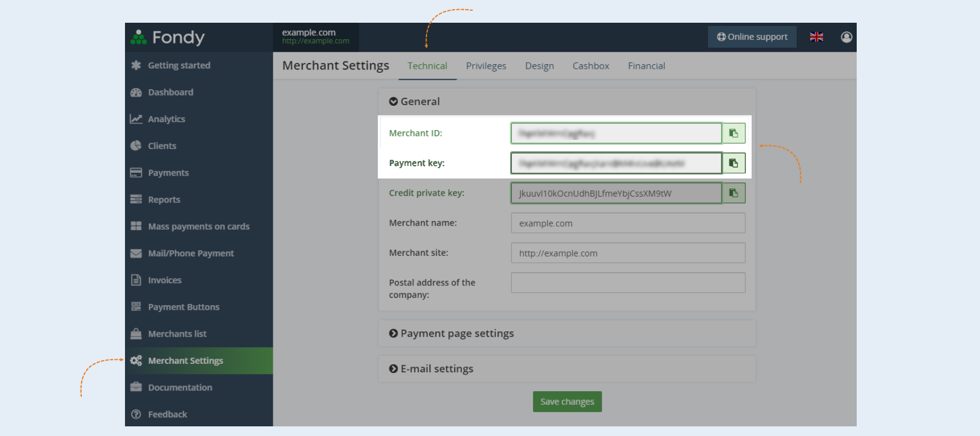This screenshot has height=436, width=980.
Task: Click the Fondy logo
Action: pyautogui.click(x=168, y=38)
